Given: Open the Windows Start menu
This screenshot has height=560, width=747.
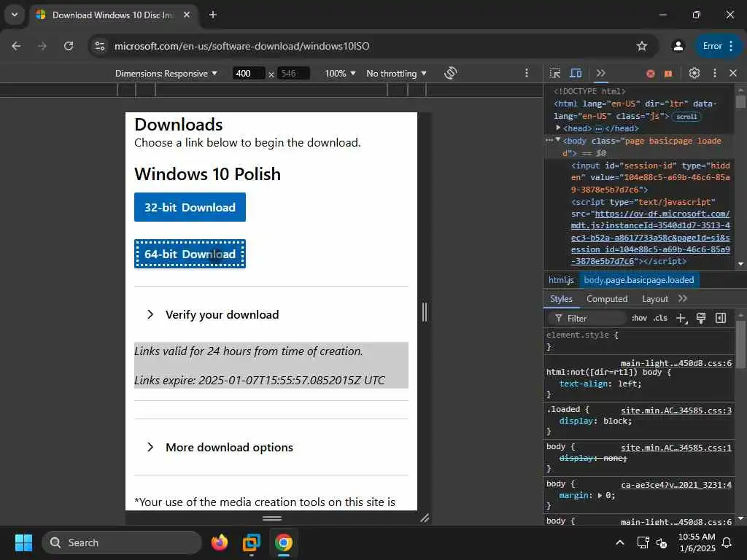Looking at the screenshot, I should coord(23,542).
